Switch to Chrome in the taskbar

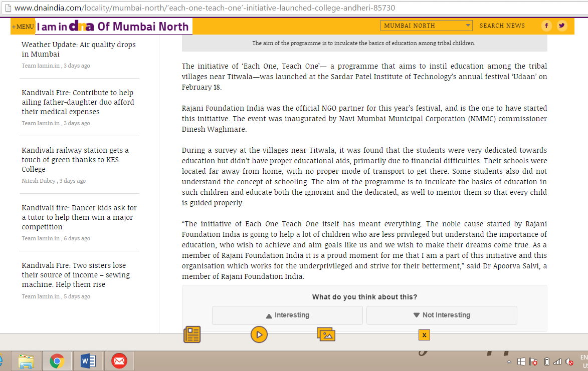coord(57,361)
